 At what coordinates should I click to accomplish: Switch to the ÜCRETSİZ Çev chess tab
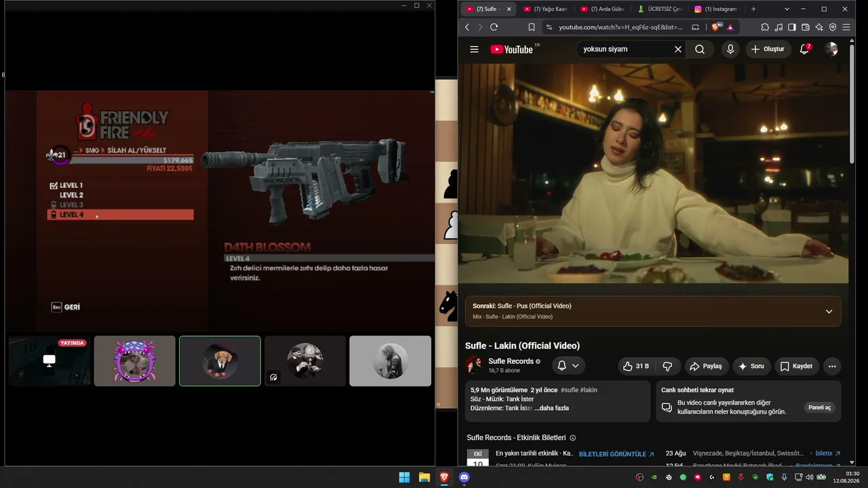click(x=659, y=9)
